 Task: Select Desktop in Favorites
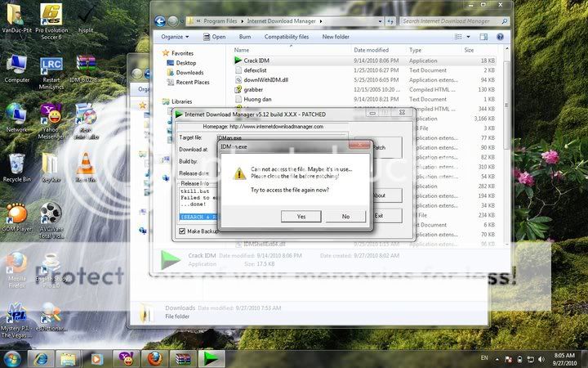click(x=186, y=63)
